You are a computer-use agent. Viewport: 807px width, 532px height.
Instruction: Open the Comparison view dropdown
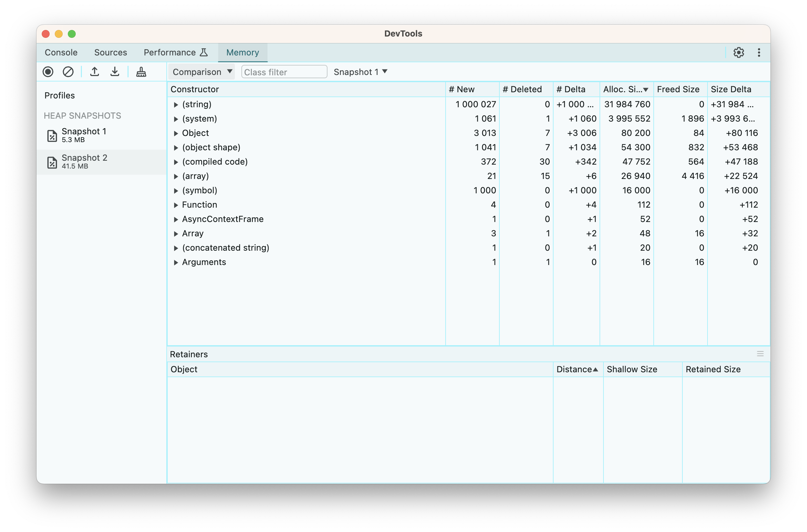[x=202, y=72]
